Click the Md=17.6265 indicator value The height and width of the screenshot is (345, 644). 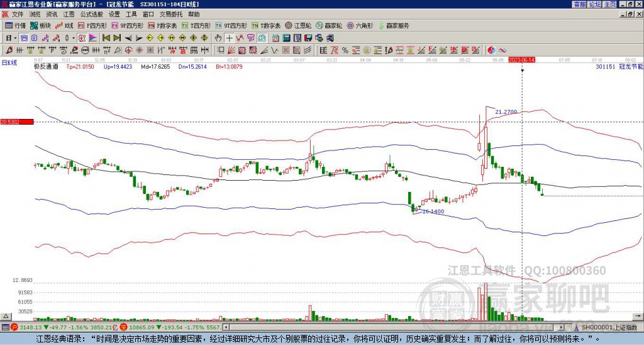[155, 66]
